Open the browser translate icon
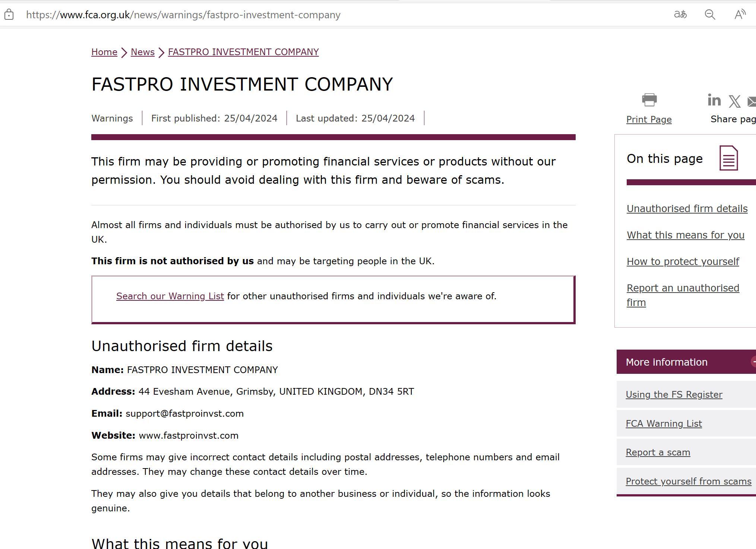The height and width of the screenshot is (549, 756). 680,15
